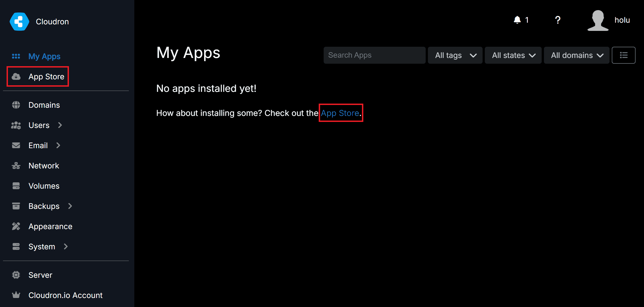The width and height of the screenshot is (644, 307).
Task: Click the Appearance paint icon
Action: pos(16,226)
